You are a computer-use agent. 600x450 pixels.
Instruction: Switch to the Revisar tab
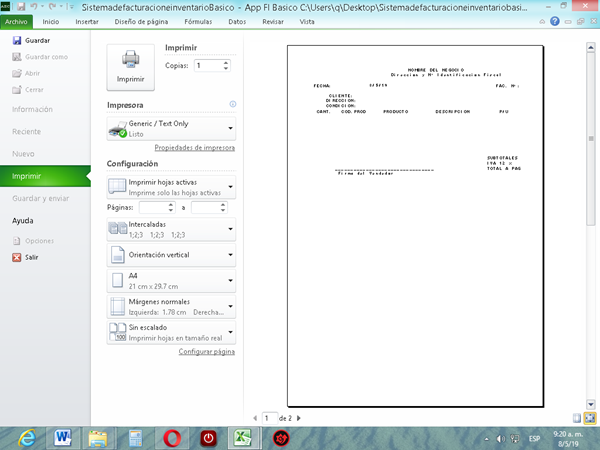point(273,22)
